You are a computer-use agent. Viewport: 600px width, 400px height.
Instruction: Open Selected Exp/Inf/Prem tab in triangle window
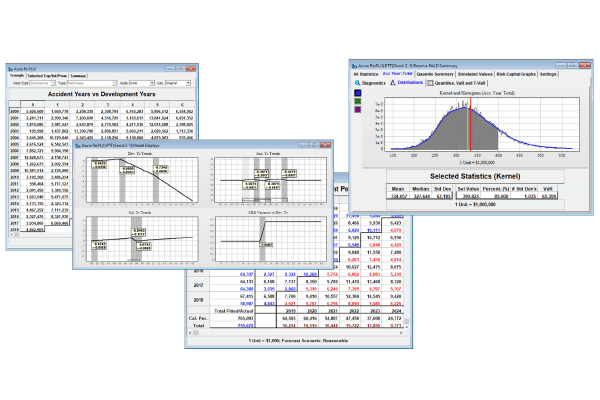coord(47,76)
